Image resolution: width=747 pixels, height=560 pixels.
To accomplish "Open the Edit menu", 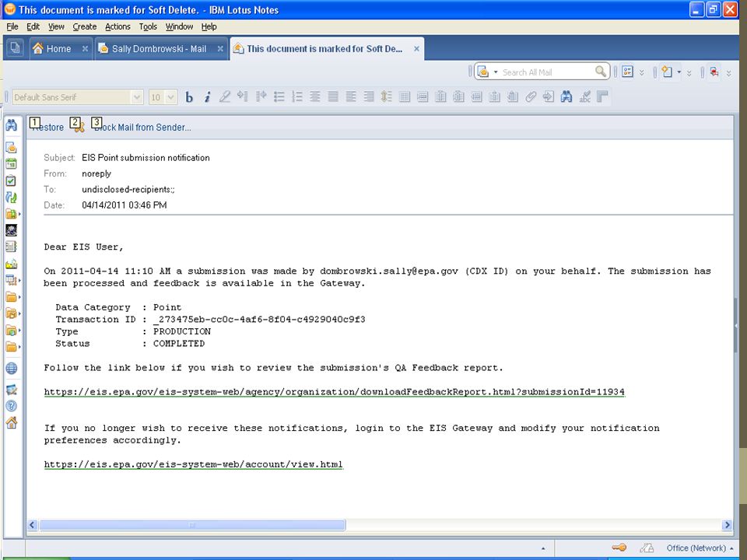I will [x=33, y=26].
